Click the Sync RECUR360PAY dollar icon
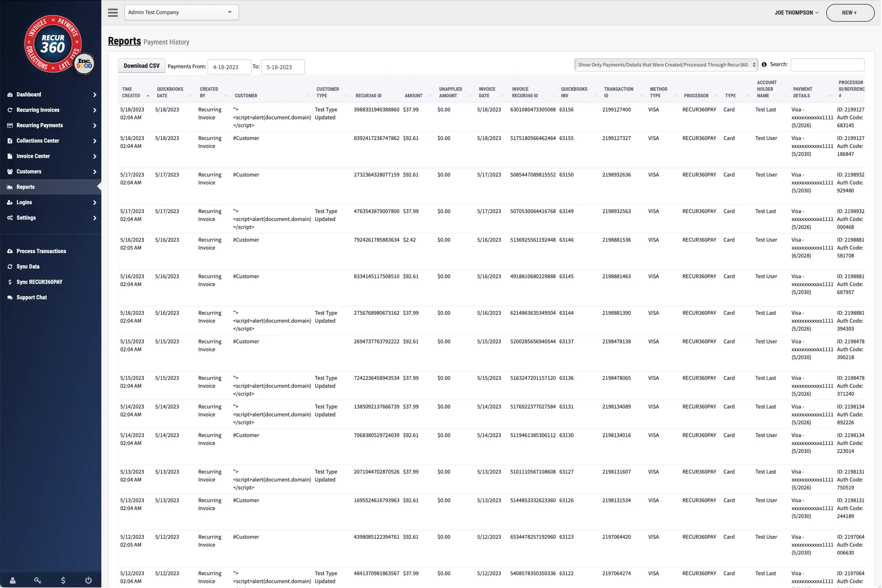Image resolution: width=882 pixels, height=588 pixels. click(x=10, y=282)
